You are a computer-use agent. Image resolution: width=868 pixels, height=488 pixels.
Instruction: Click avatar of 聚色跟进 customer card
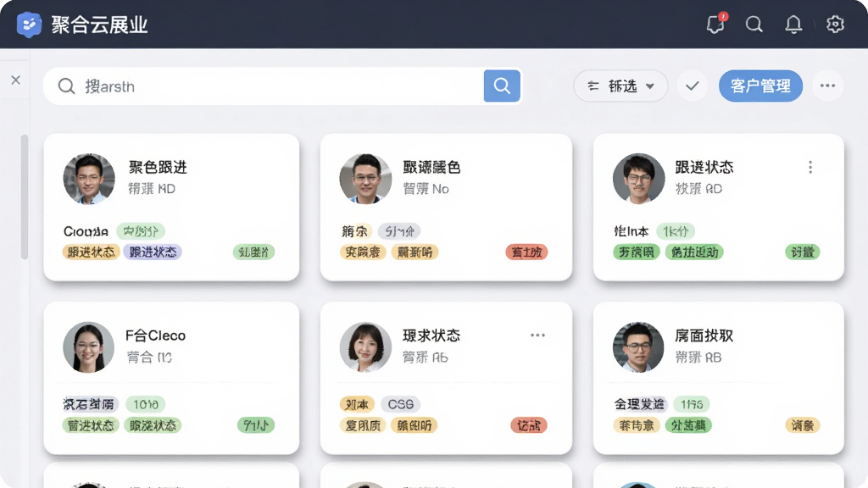89,179
